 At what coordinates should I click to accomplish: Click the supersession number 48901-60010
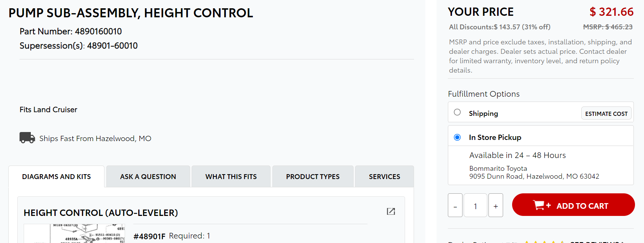coord(112,46)
